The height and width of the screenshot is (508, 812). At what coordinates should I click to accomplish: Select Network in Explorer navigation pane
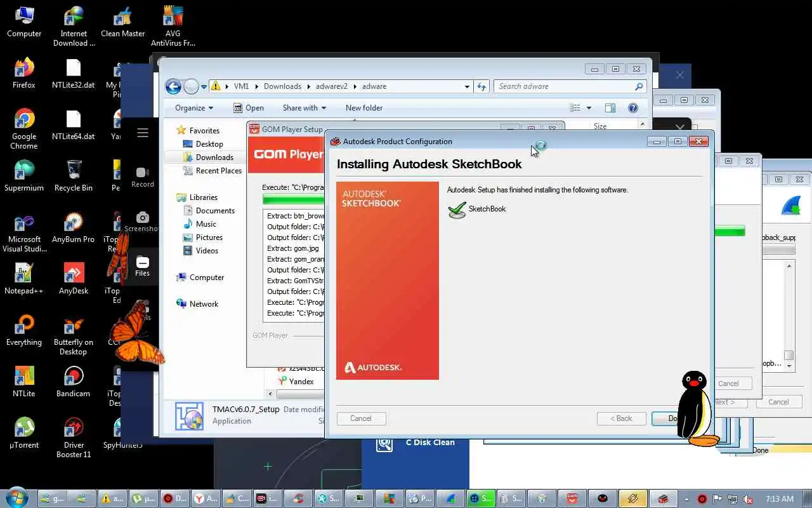[x=204, y=304]
